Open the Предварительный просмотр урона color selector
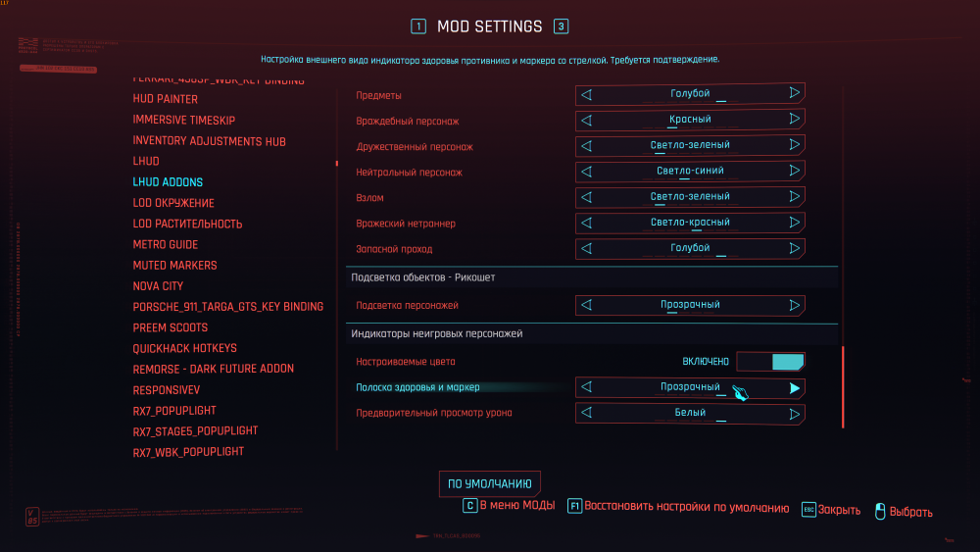The width and height of the screenshot is (980, 552). pos(690,414)
